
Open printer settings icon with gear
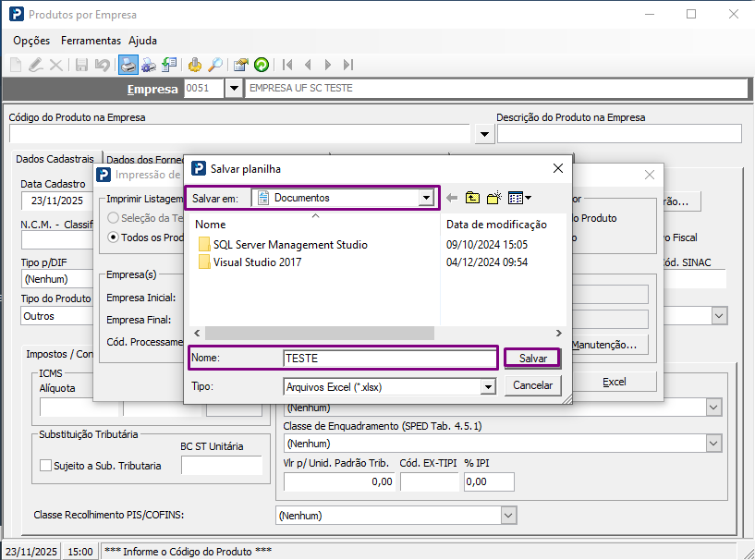[149, 65]
